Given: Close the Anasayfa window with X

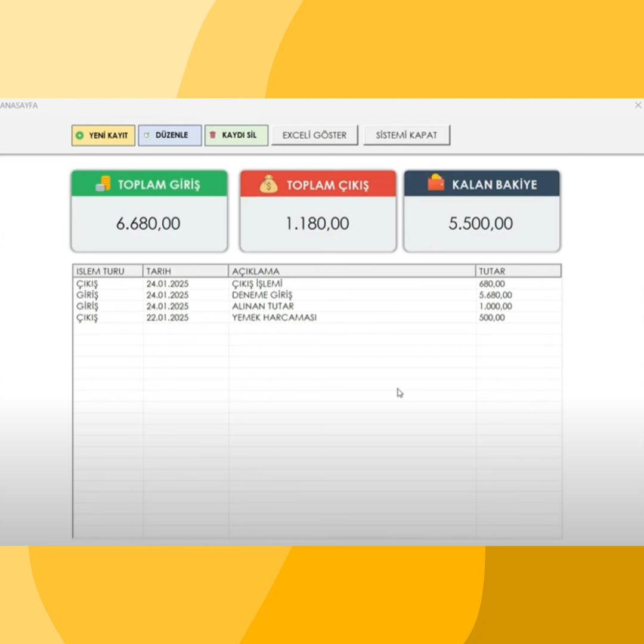Looking at the screenshot, I should pos(637,105).
